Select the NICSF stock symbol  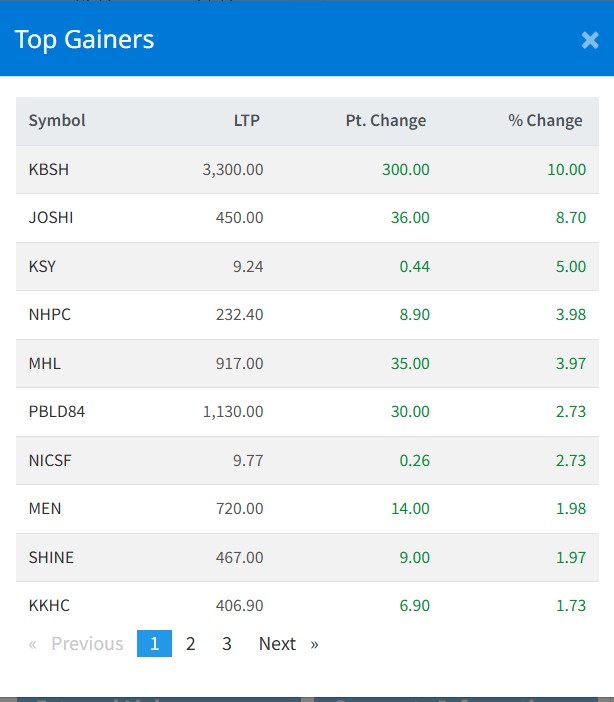tap(50, 460)
